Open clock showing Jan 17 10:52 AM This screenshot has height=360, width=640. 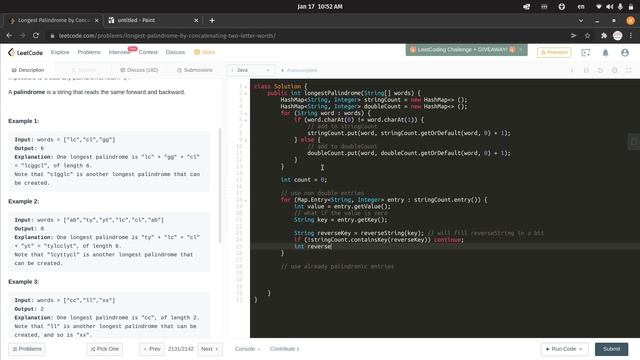[x=320, y=7]
